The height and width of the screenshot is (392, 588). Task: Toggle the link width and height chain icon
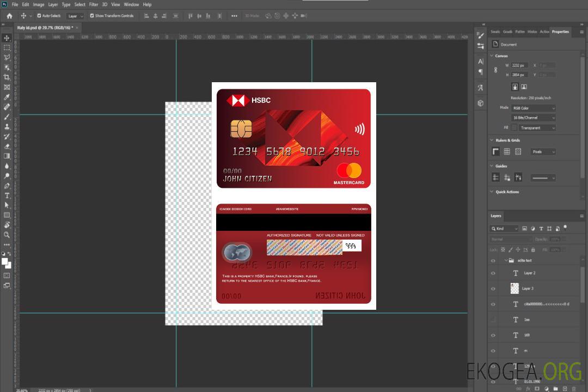(495, 70)
